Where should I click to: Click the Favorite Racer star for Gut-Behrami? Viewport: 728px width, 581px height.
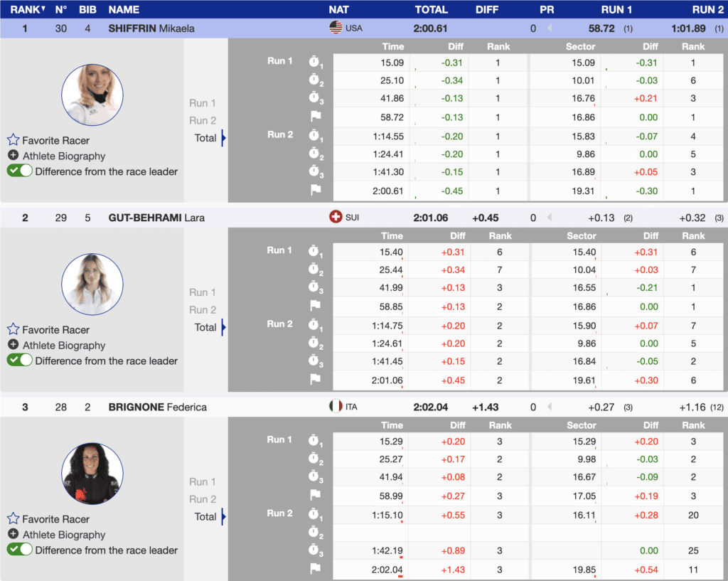[x=13, y=329]
